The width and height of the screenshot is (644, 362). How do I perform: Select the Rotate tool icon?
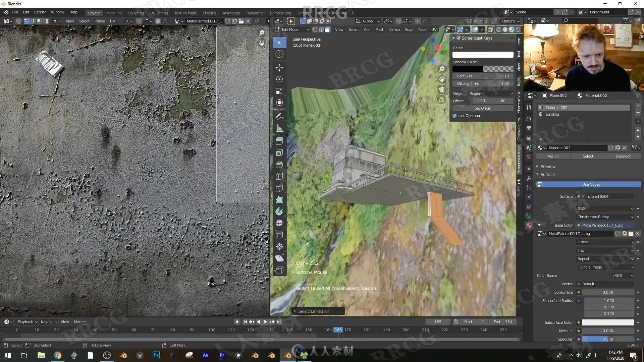click(279, 79)
